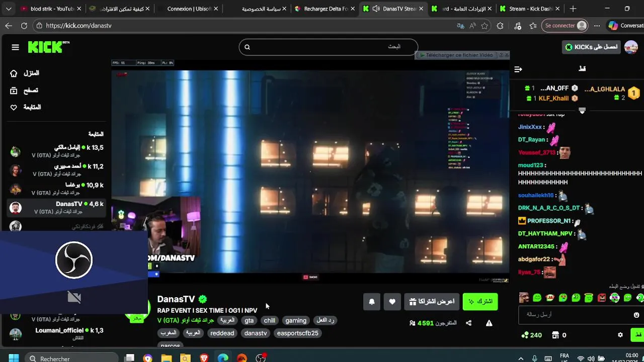Click the OBS Studio logo overlay

tap(74, 260)
